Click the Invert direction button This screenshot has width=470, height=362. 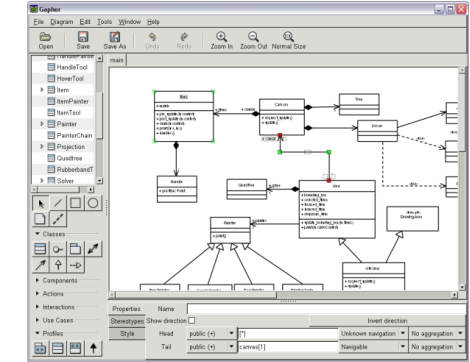pyautogui.click(x=387, y=321)
